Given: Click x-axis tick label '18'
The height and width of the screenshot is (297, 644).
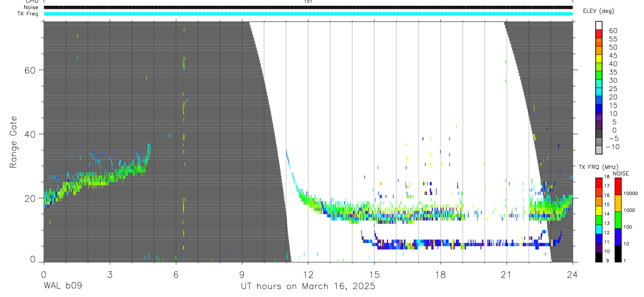Looking at the screenshot, I should tap(441, 274).
